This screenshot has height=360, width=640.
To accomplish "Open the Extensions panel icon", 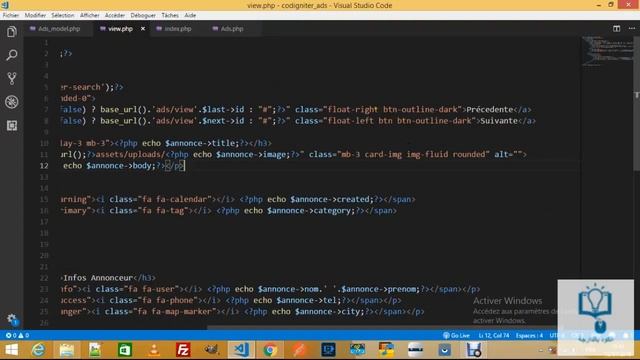I will (11, 125).
